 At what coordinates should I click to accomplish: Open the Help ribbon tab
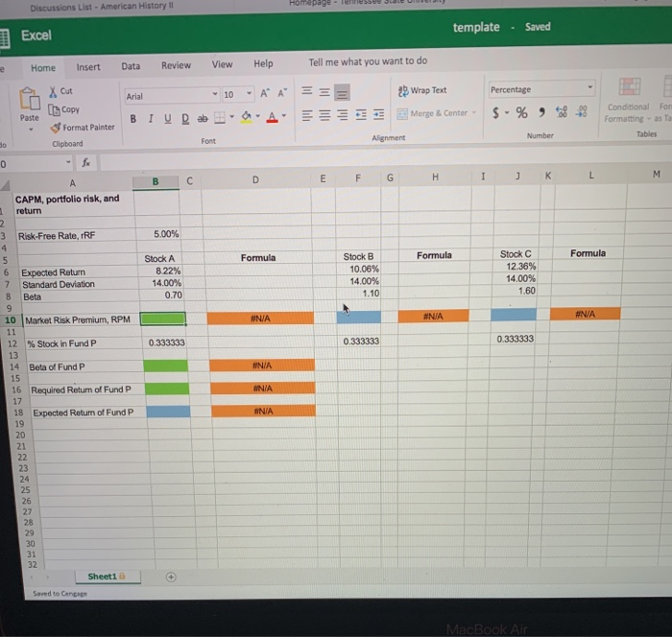click(x=263, y=63)
